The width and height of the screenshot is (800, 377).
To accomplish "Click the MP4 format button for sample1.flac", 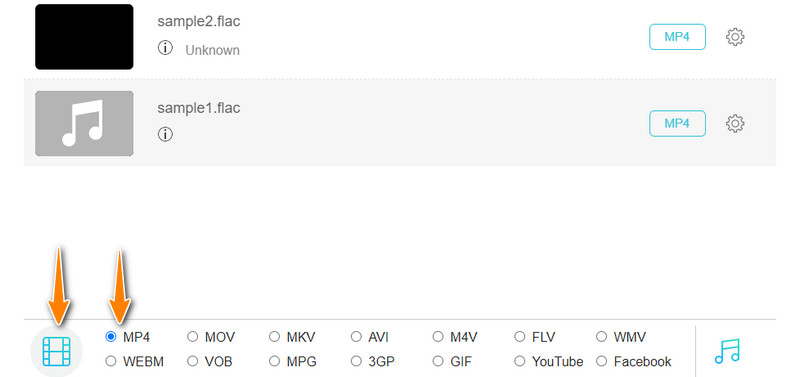I will (677, 123).
